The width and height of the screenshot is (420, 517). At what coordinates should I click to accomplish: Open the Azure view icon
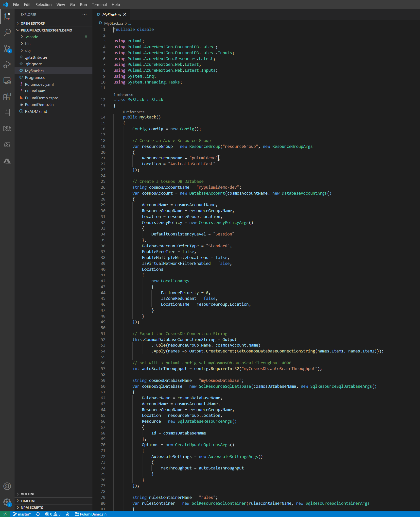pos(7,161)
